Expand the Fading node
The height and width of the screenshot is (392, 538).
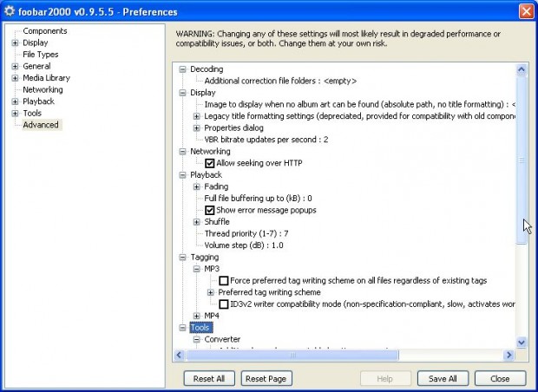coord(197,187)
